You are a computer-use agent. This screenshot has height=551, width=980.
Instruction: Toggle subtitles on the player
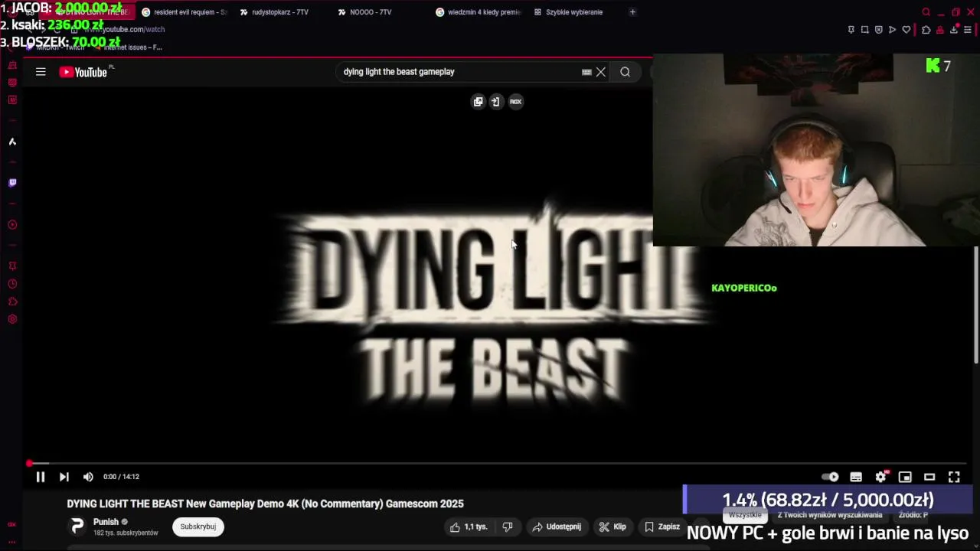click(x=856, y=477)
